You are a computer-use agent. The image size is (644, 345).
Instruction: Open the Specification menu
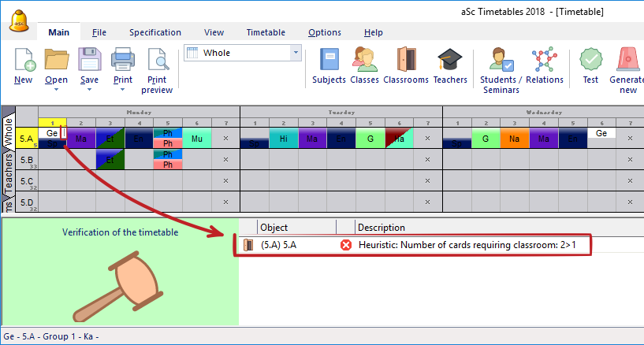154,32
